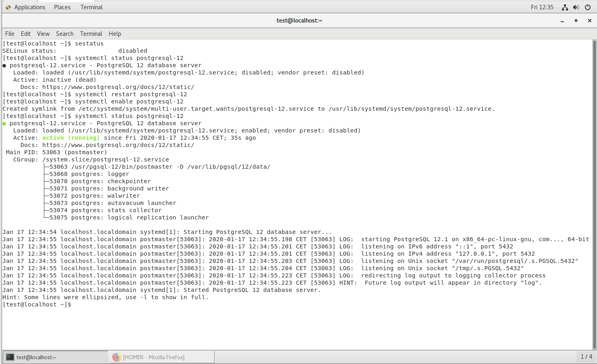Open the Help menu
The width and height of the screenshot is (597, 364).
click(x=115, y=34)
